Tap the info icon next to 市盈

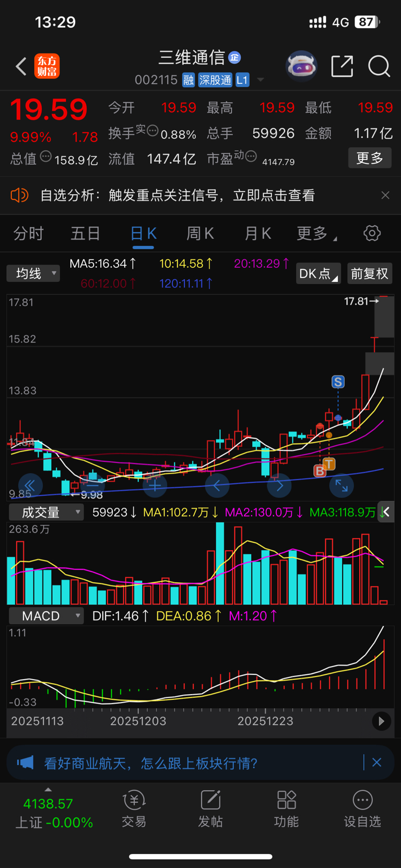click(x=251, y=156)
